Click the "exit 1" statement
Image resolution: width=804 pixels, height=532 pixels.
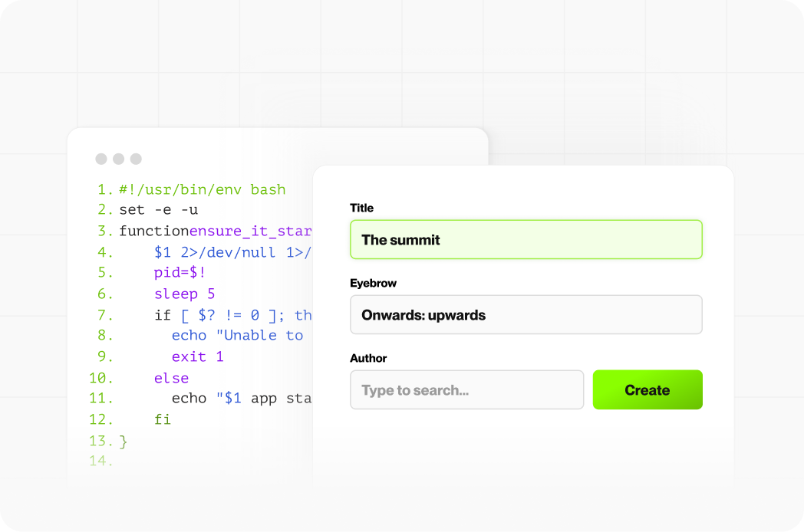coord(197,356)
